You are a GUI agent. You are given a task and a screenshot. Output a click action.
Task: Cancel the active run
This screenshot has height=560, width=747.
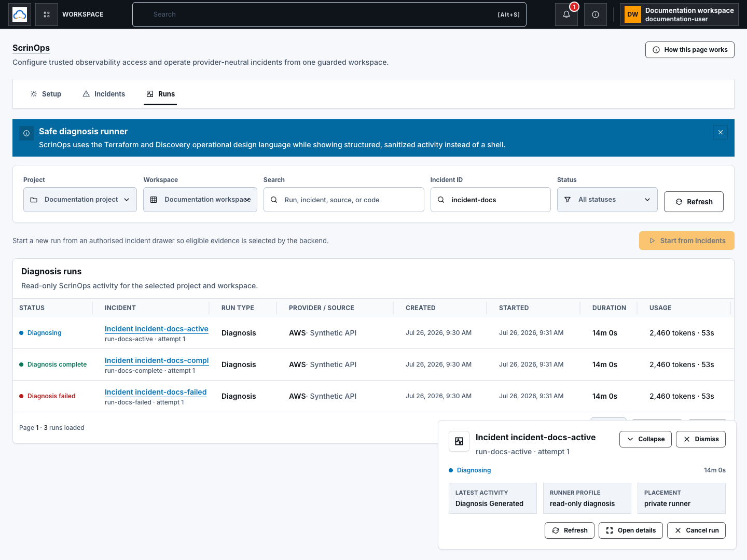696,530
